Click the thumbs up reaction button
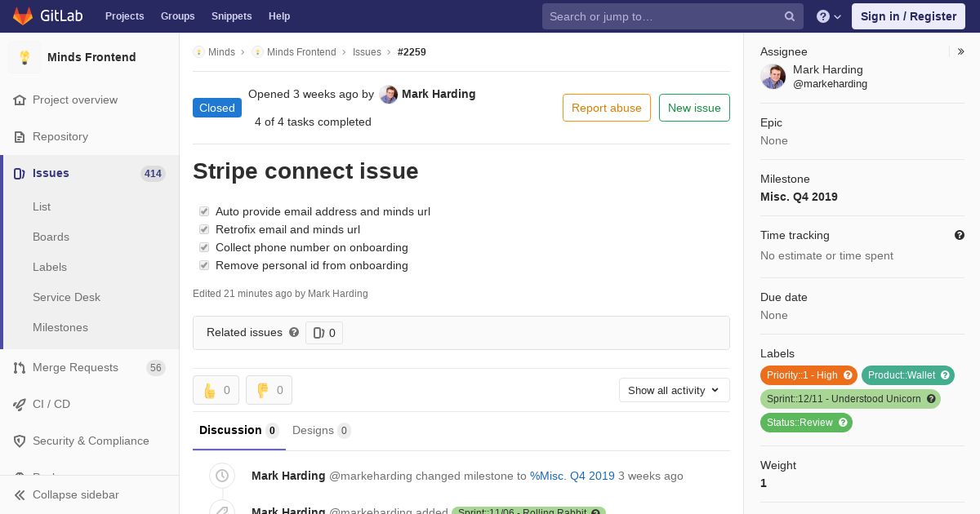This screenshot has width=980, height=514. coord(216,390)
